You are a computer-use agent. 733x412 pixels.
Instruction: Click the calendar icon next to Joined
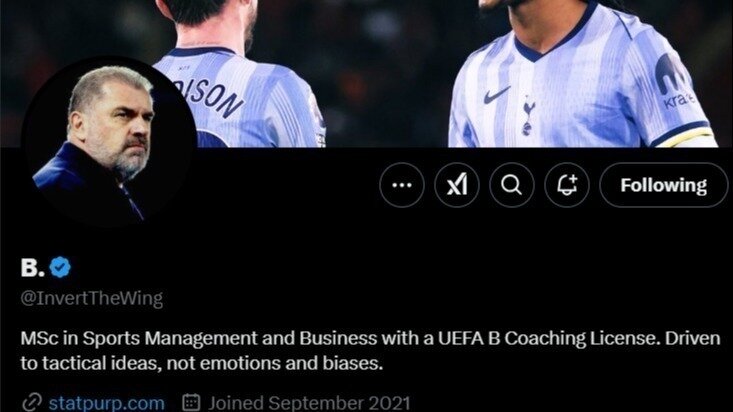click(191, 403)
